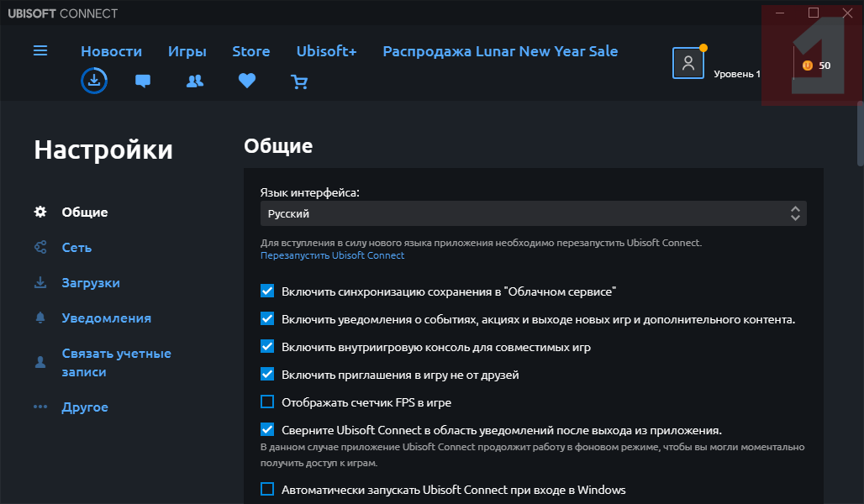Untick notifications about events and new games

(267, 318)
